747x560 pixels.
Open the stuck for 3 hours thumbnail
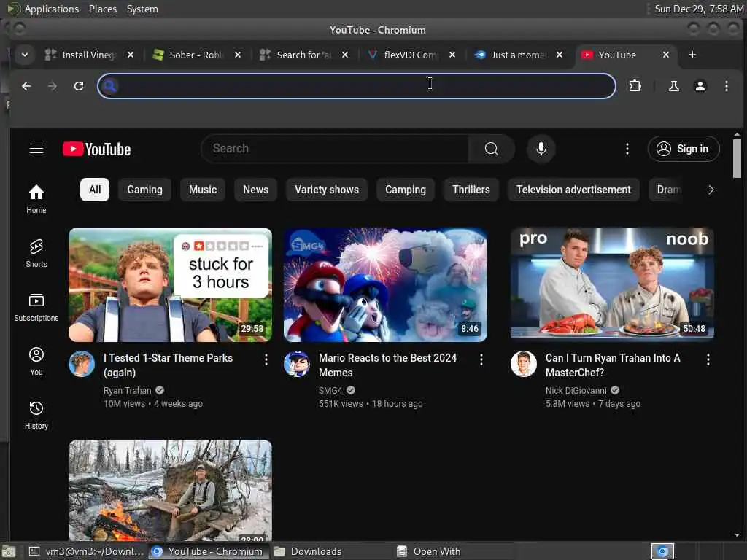170,284
